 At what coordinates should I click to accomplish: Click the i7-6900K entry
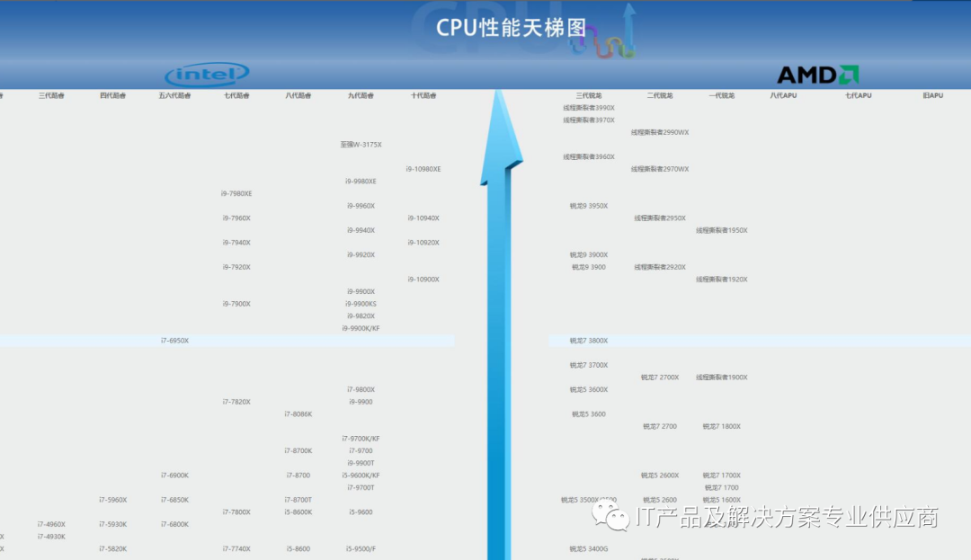[174, 476]
